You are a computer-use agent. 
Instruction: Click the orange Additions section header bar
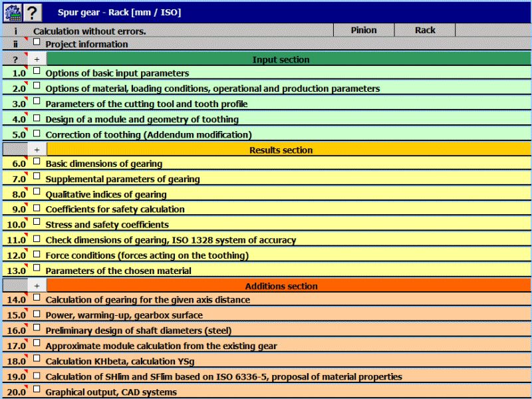[289, 286]
